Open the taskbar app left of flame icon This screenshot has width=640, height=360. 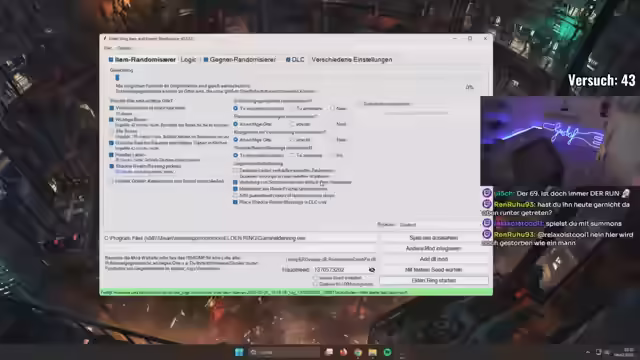pos(329,352)
